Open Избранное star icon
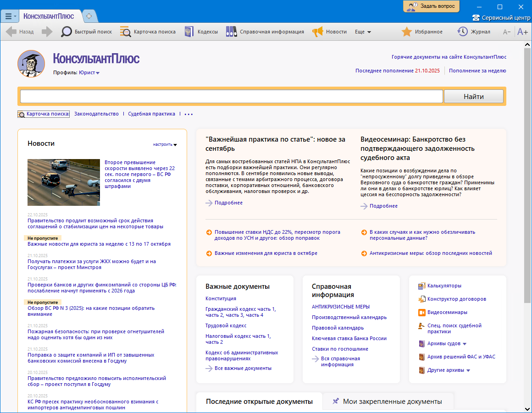This screenshot has width=532, height=413. pos(406,32)
